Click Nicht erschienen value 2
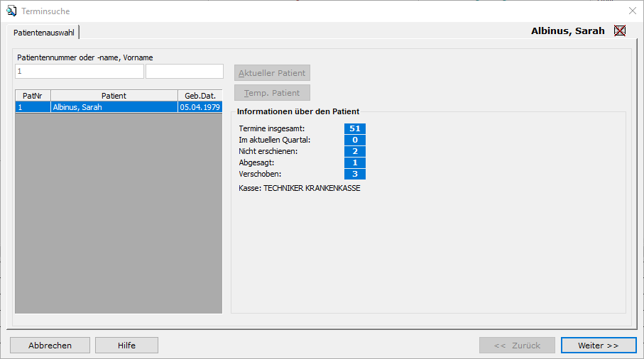The width and height of the screenshot is (644, 359). [x=355, y=151]
